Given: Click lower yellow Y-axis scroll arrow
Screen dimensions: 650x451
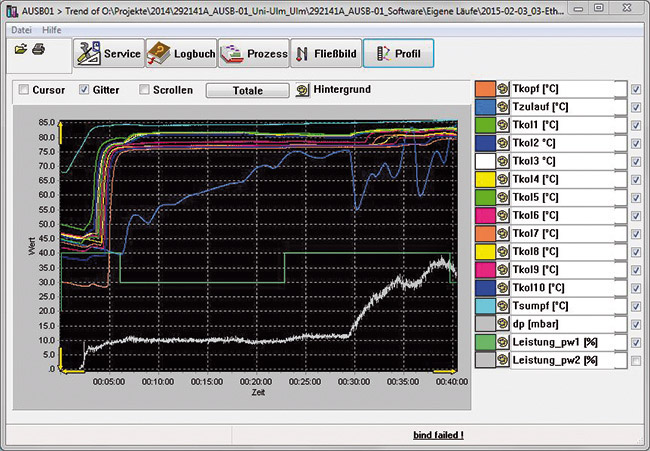Looking at the screenshot, I should (61, 358).
